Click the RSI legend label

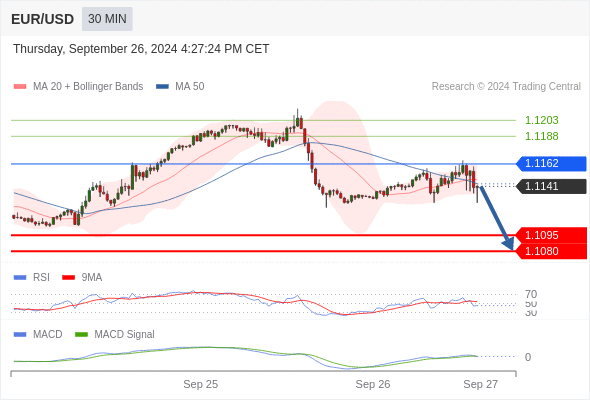pos(41,278)
